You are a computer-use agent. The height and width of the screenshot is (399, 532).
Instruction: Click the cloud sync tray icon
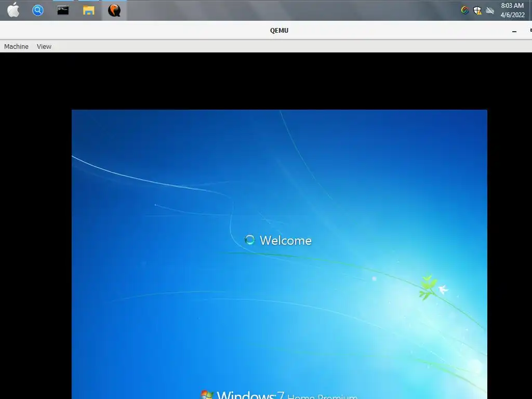(x=489, y=10)
